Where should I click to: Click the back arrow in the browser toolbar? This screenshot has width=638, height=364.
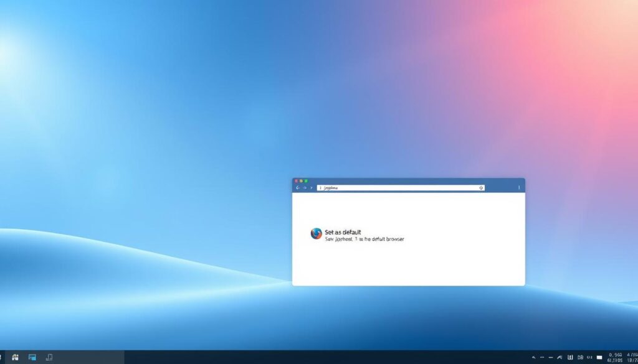click(298, 187)
